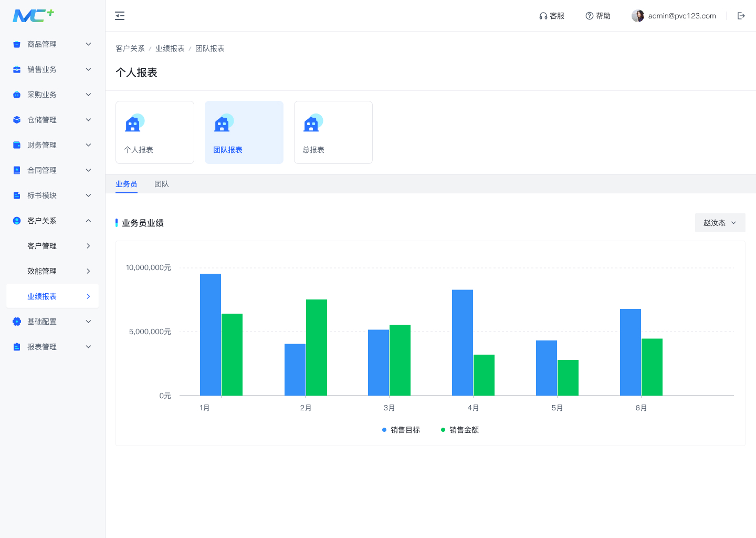
Task: Toggle 销售金额 legend item
Action: point(460,430)
